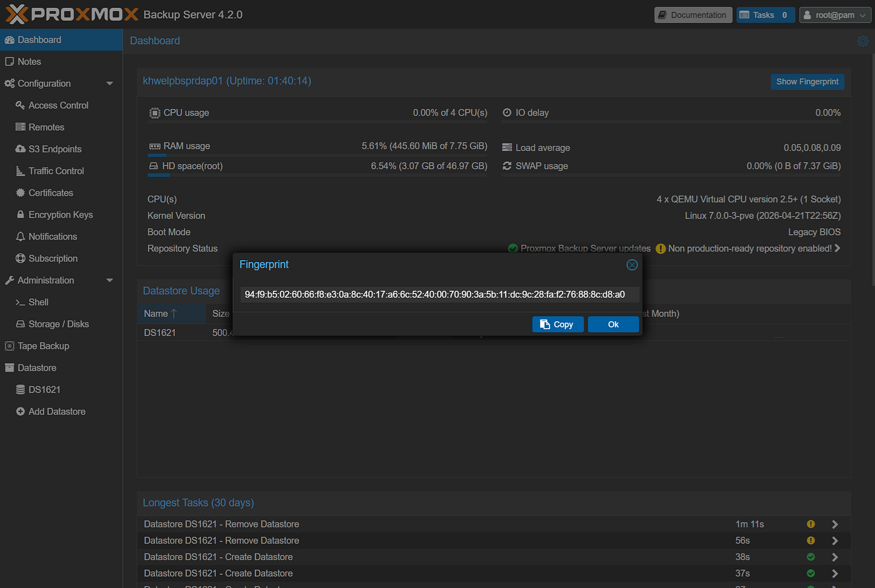Image resolution: width=875 pixels, height=588 pixels.
Task: Click the Proxmox Backup Server updates status text
Action: click(586, 249)
